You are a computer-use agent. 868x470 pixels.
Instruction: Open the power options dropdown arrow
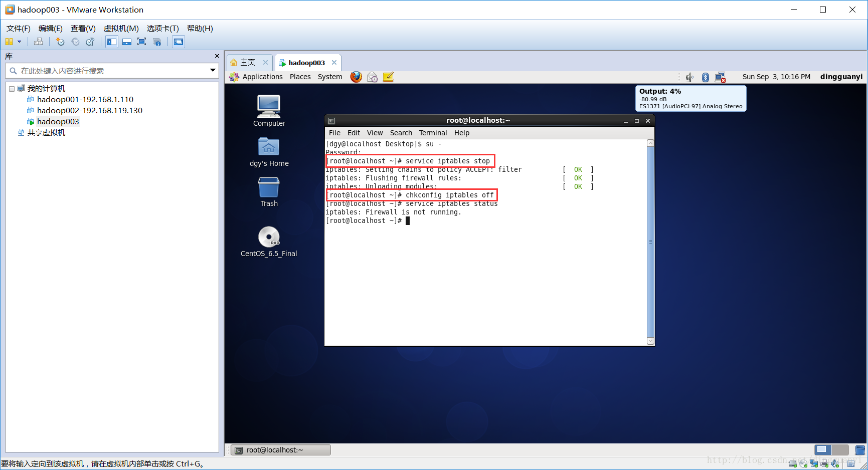click(20, 42)
